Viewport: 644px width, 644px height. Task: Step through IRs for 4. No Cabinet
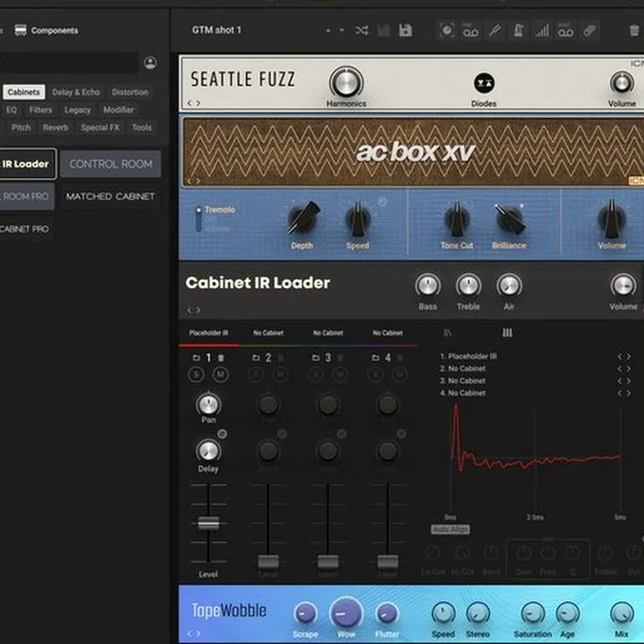[x=624, y=394]
